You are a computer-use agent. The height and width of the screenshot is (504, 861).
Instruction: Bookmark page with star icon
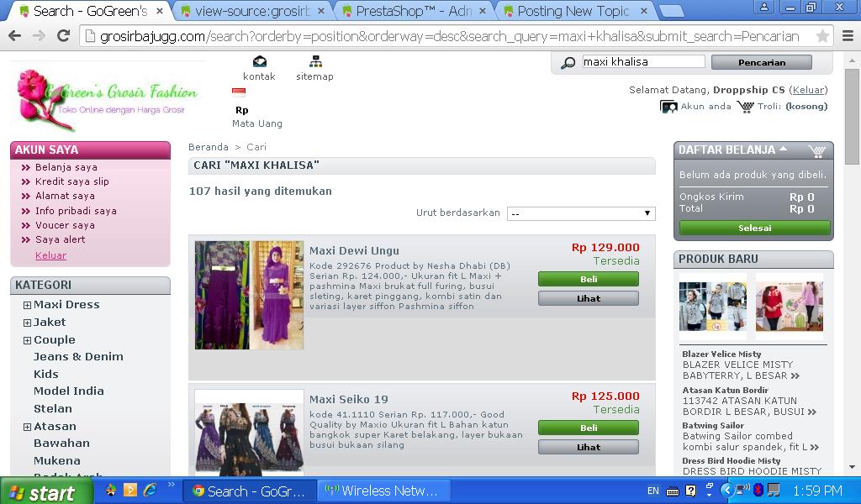pyautogui.click(x=822, y=36)
